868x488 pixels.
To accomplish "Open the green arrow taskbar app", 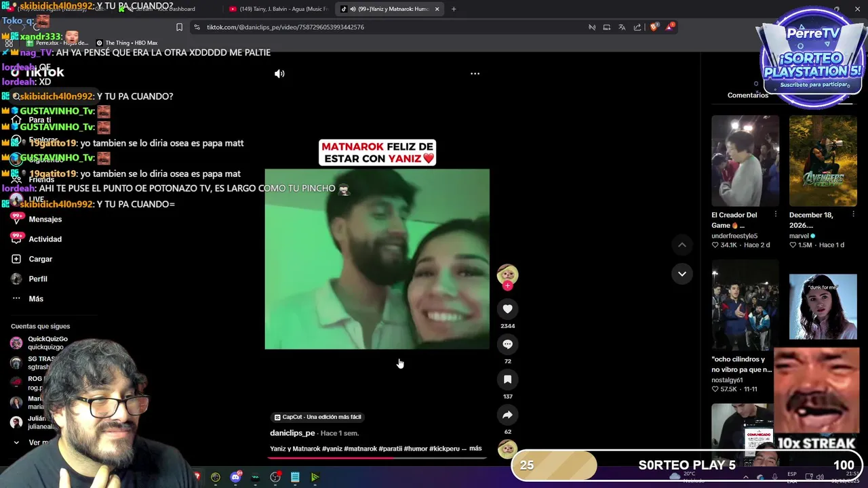I will 315,477.
